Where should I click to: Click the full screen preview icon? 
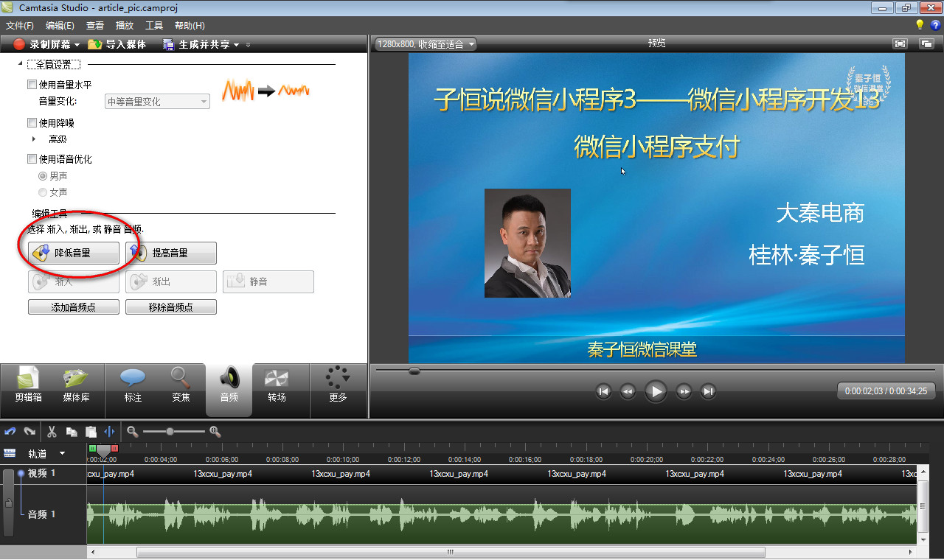click(x=900, y=43)
